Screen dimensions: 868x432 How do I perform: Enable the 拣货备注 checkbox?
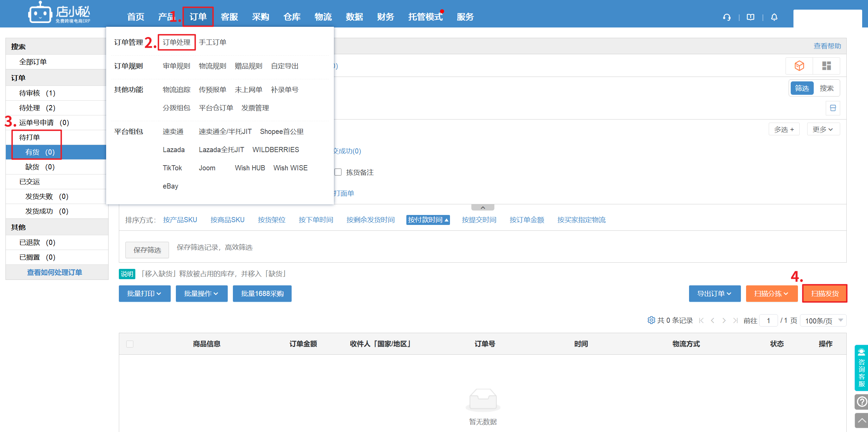tap(338, 172)
